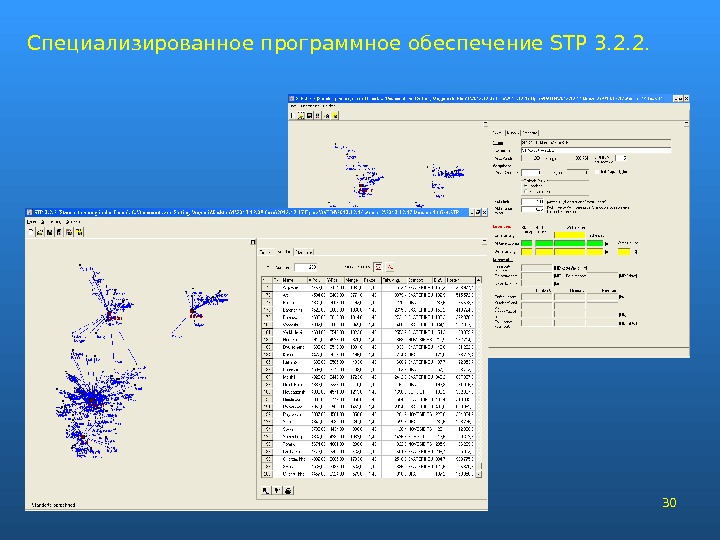Toggle the checkbox right of back-window numeric fields
Screen dimensions: 720x540
click(x=597, y=172)
